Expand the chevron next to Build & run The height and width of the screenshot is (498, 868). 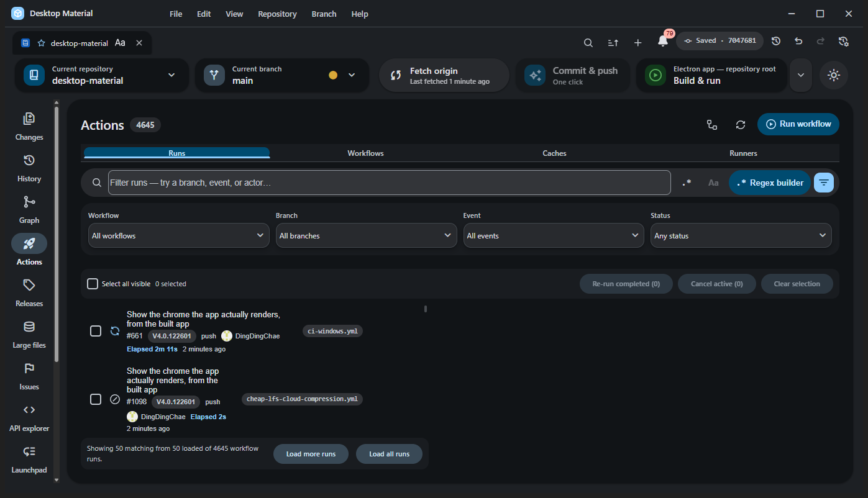coord(801,75)
